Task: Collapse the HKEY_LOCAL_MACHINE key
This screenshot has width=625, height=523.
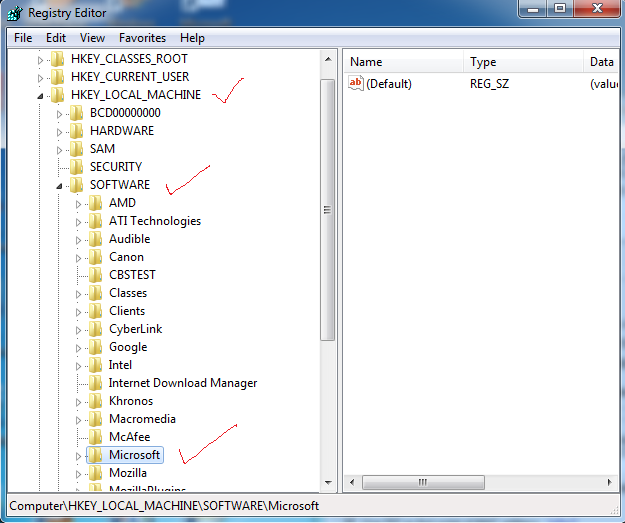Action: [x=40, y=96]
